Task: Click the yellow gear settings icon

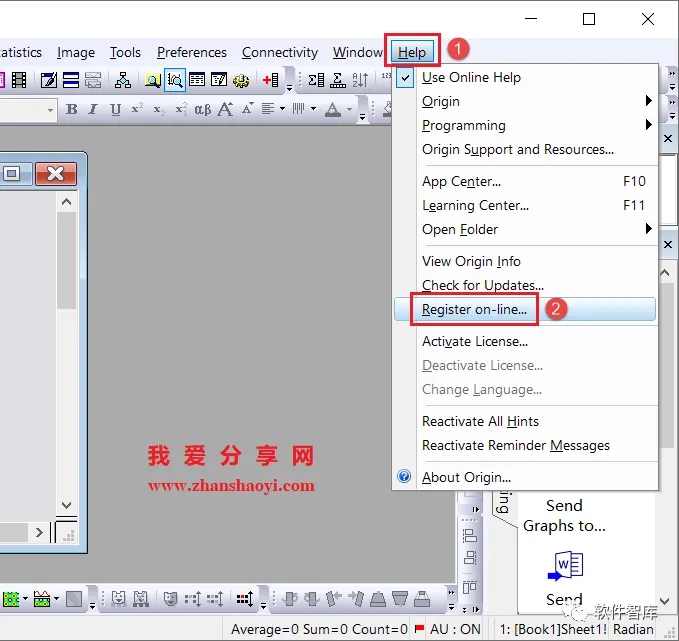Action: pyautogui.click(x=241, y=81)
